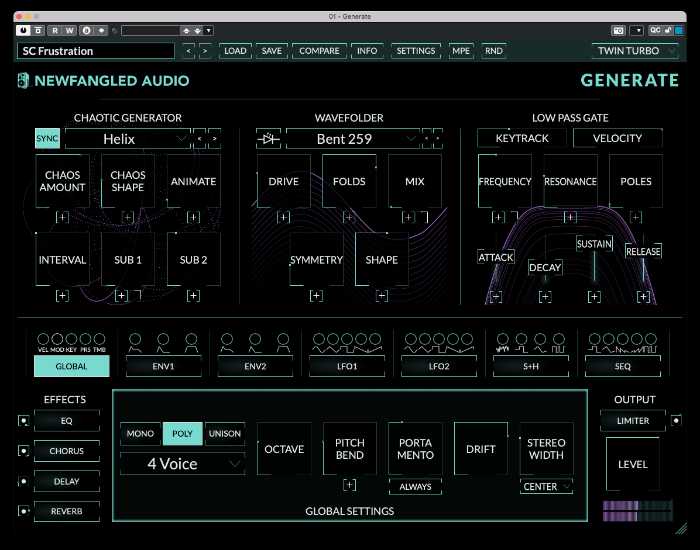
Task: Open the SETTINGS button
Action: pyautogui.click(x=416, y=51)
